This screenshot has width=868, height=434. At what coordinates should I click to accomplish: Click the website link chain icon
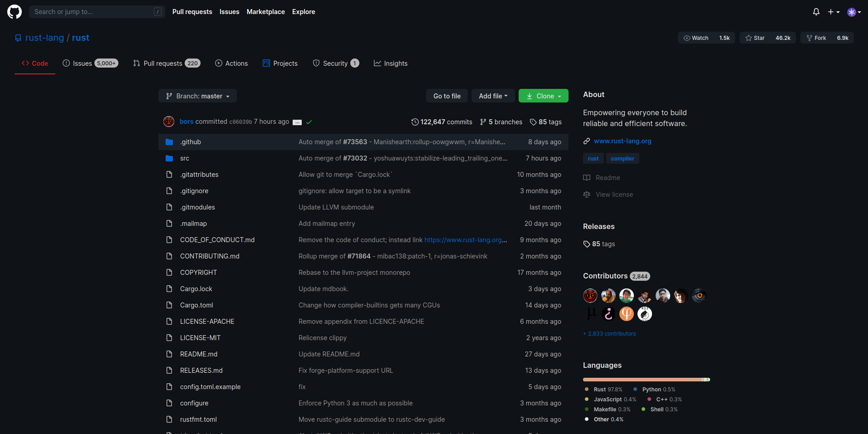(587, 141)
